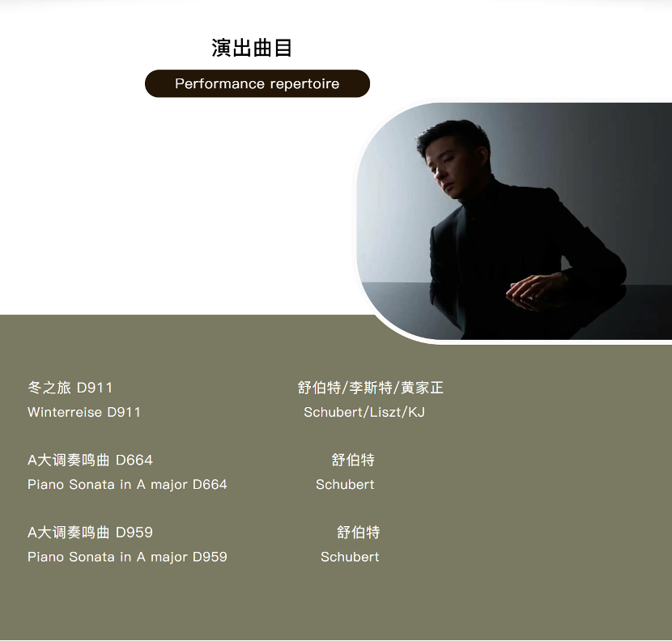The width and height of the screenshot is (672, 641).
Task: Click the 舒伯特/李斯特/黄家正 composer credit
Action: click(x=370, y=388)
